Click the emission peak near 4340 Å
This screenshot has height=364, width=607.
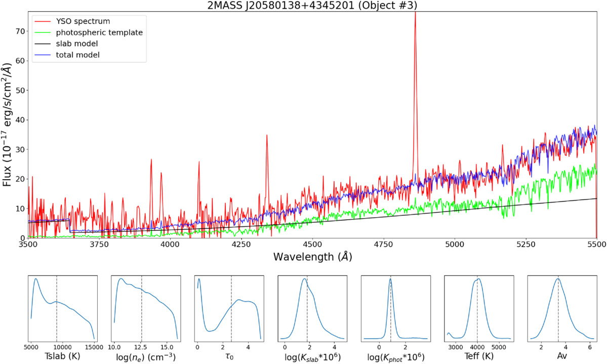click(x=267, y=174)
